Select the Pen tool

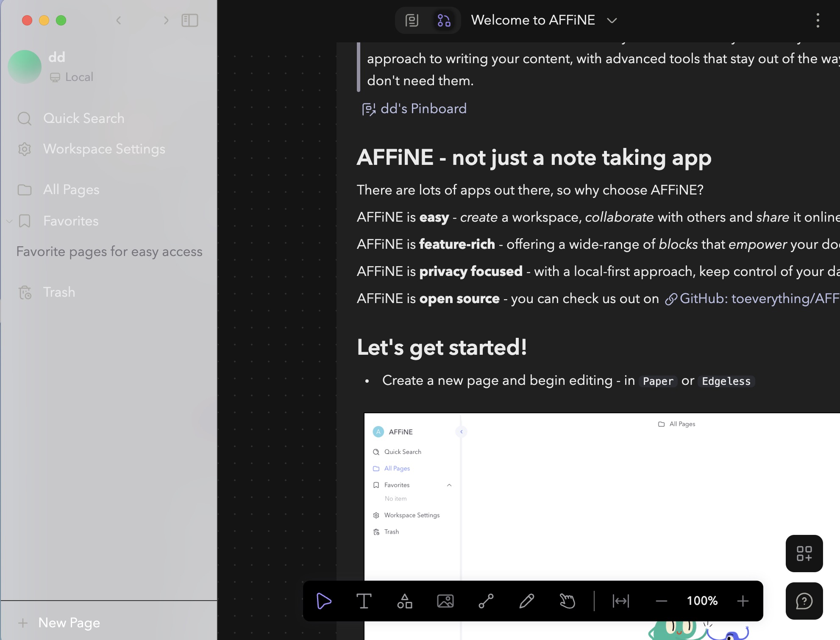(527, 601)
